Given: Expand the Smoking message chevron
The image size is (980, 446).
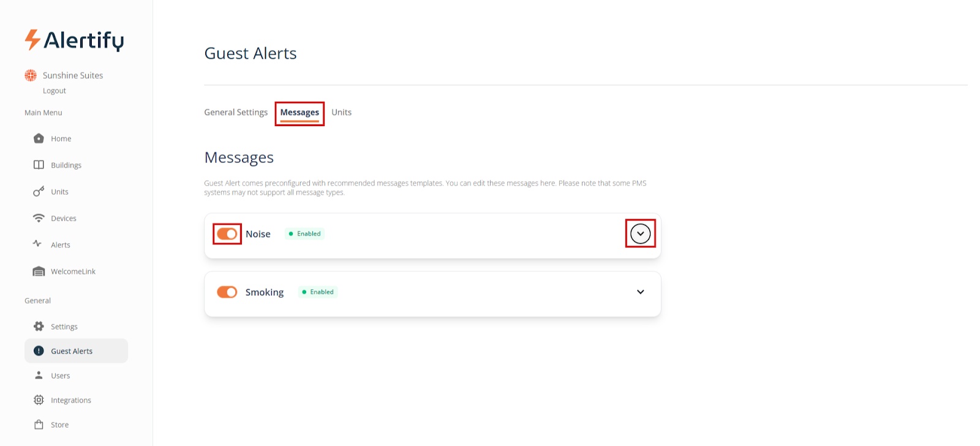Looking at the screenshot, I should click(x=640, y=292).
